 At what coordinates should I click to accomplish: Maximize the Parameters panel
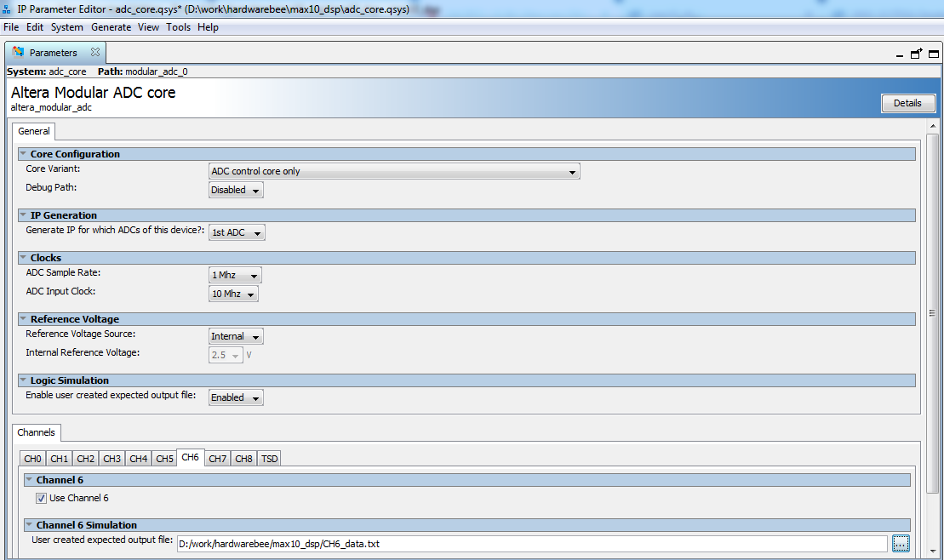coord(934,54)
